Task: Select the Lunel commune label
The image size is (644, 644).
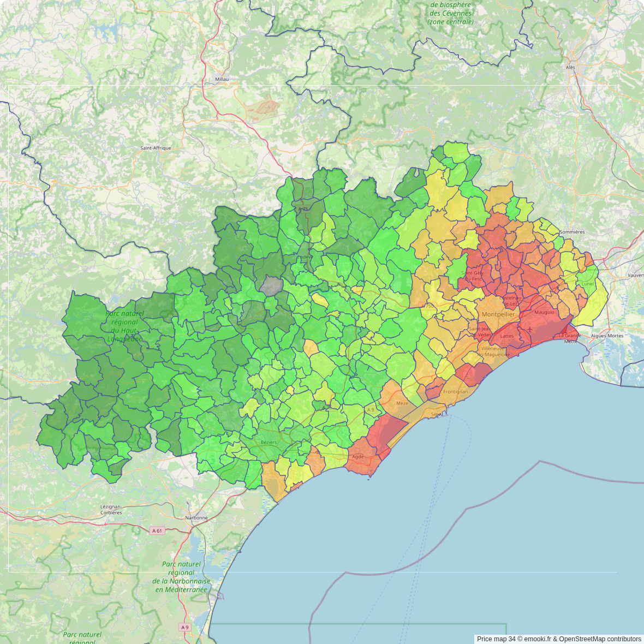Action: tap(587, 284)
